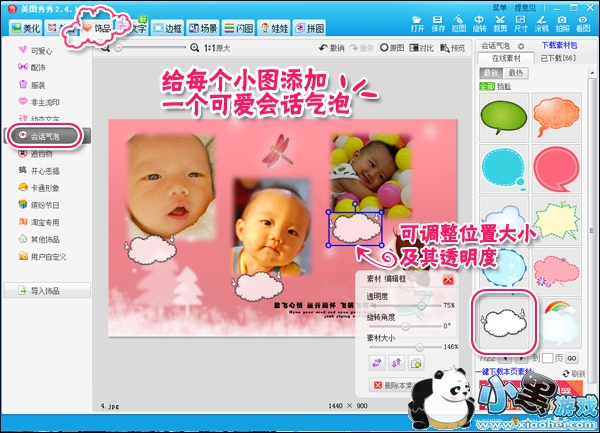Click the 导入饰品 import button
This screenshot has height=433, width=600.
pos(47,291)
